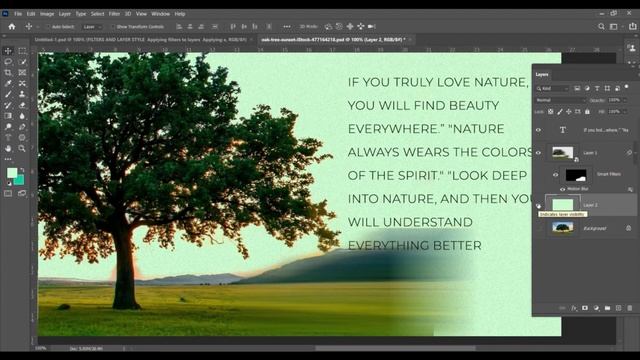This screenshot has width=640, height=360.
Task: Enable the Auto-Select checkbox
Action: [x=47, y=27]
